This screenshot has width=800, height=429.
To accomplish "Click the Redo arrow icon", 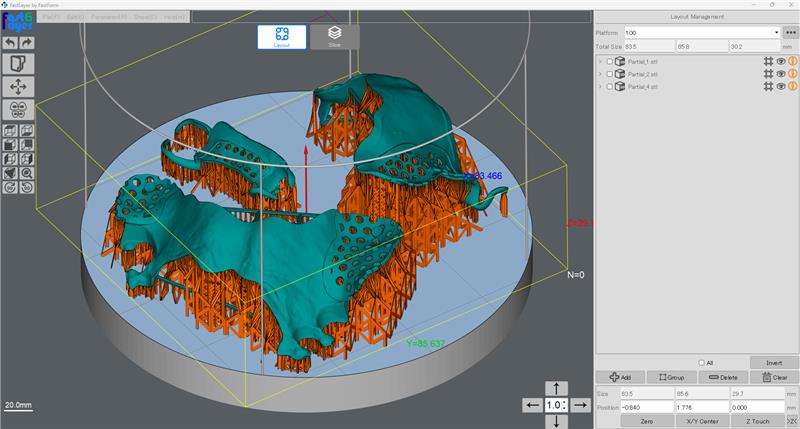I will pos(27,42).
